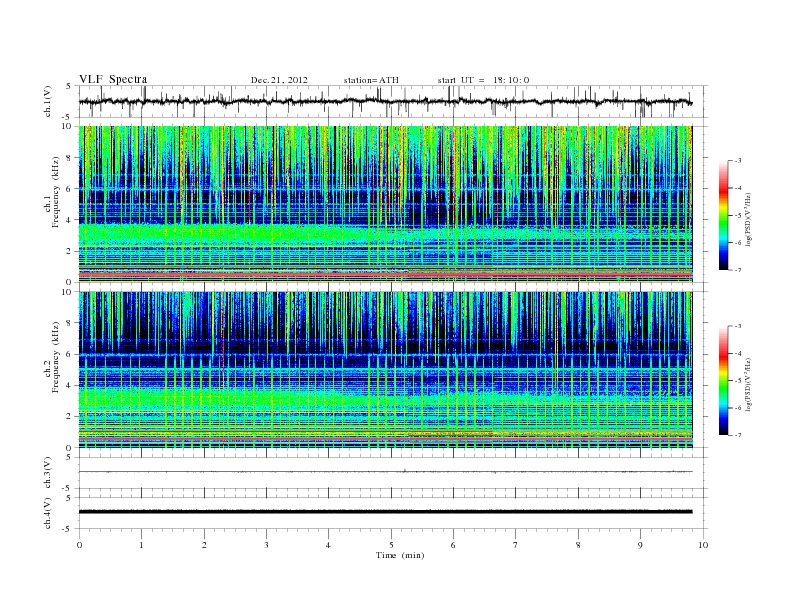Image resolution: width=792 pixels, height=612 pixels.
Task: Click the "VLF Spectra" plot title
Action: 113,79
